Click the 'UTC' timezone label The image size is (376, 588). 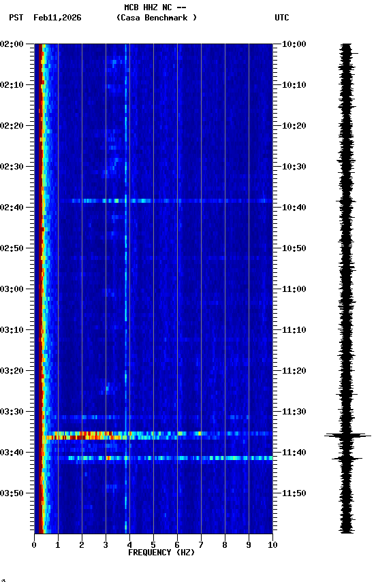click(282, 18)
